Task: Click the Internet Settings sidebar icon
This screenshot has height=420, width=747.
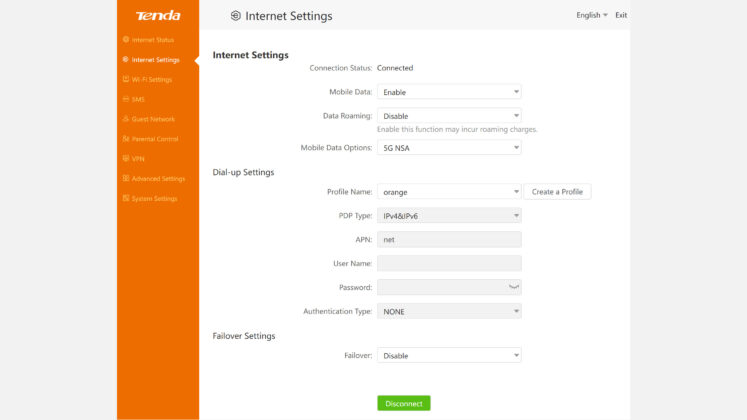Action: tap(126, 60)
